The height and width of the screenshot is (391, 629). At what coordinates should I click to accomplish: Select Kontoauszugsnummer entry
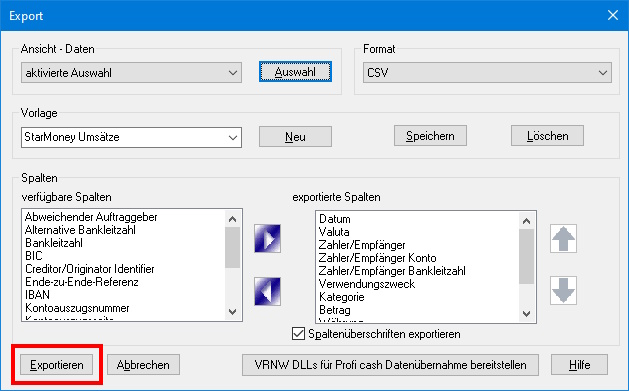[x=77, y=308]
